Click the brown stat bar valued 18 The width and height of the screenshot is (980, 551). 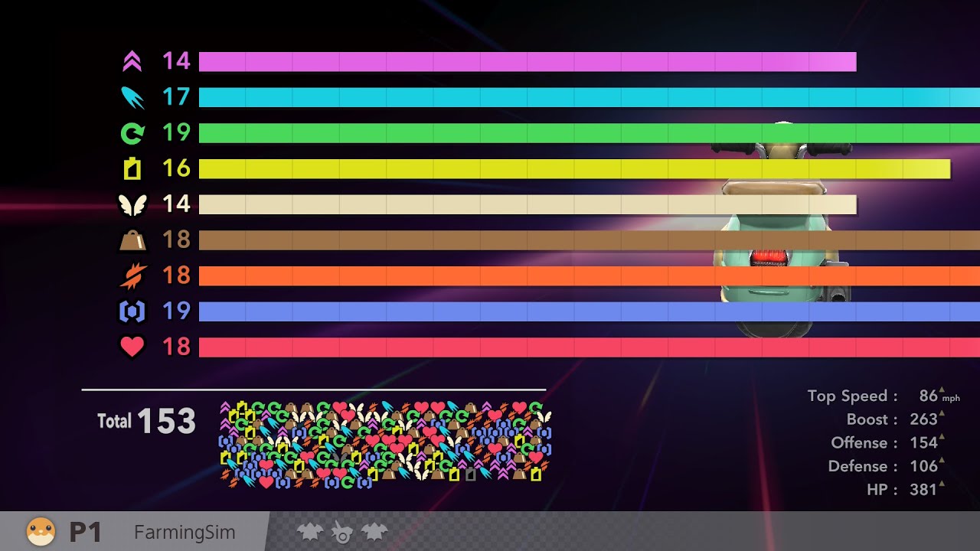point(590,240)
